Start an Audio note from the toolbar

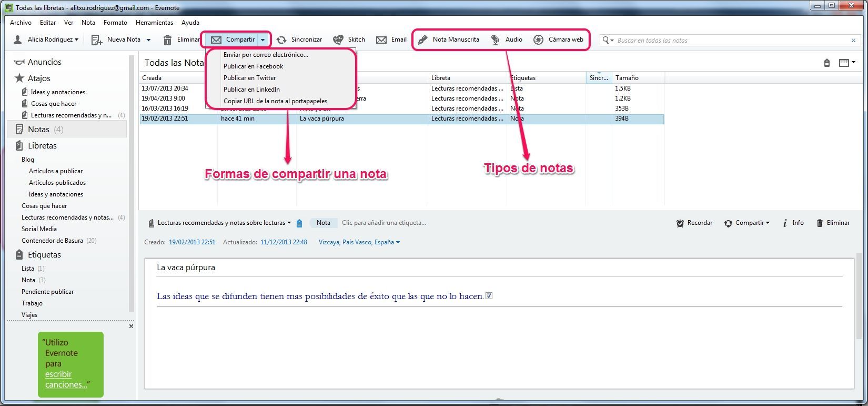507,39
